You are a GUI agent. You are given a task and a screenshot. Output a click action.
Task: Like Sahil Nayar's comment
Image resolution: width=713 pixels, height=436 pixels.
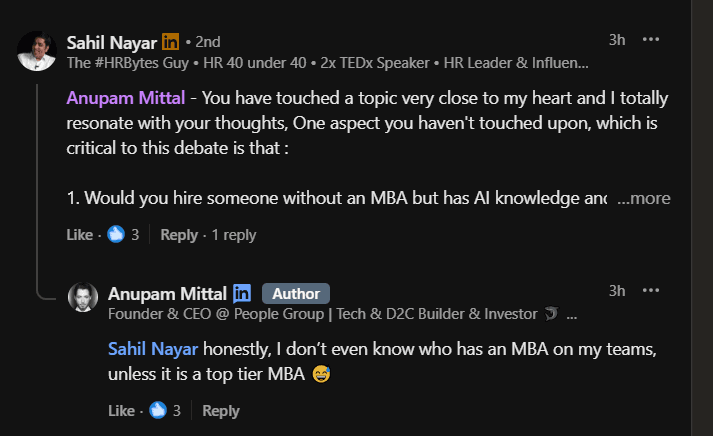click(x=79, y=235)
